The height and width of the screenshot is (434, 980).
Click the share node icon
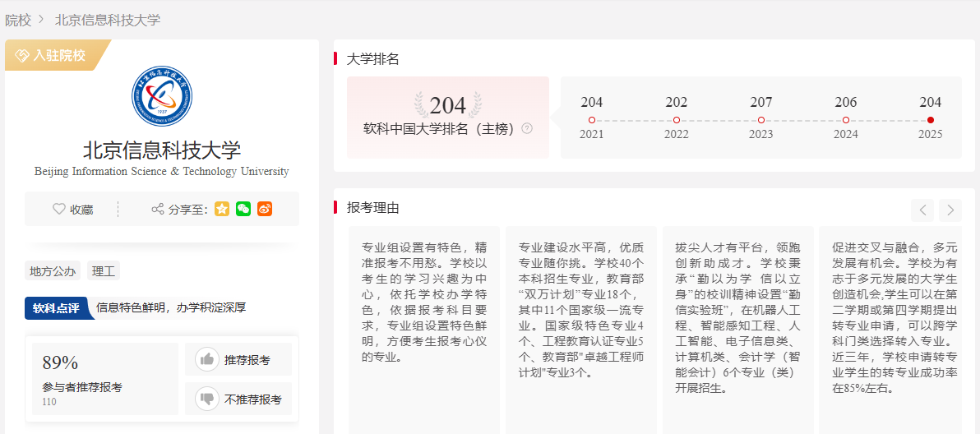[158, 210]
